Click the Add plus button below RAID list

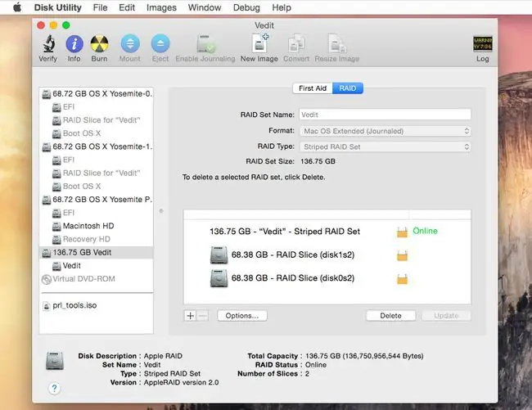pyautogui.click(x=191, y=316)
